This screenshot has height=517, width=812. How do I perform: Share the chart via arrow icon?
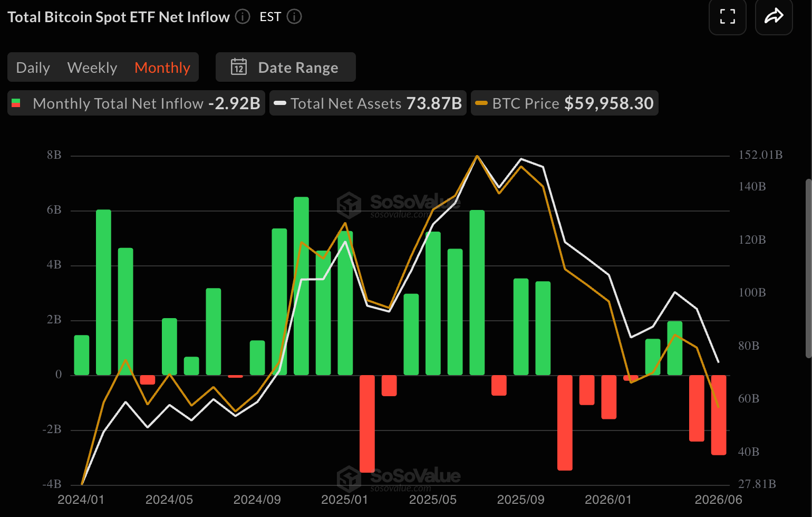click(774, 16)
